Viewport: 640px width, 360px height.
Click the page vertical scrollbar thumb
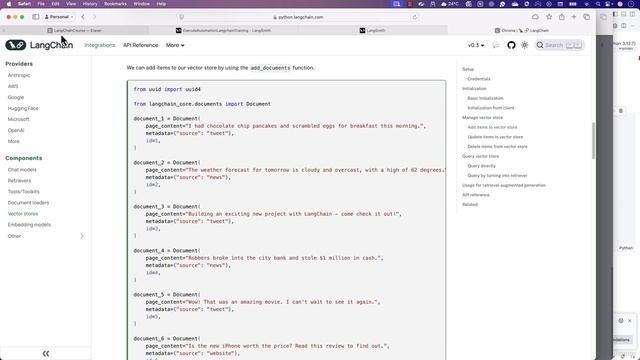coord(593,141)
